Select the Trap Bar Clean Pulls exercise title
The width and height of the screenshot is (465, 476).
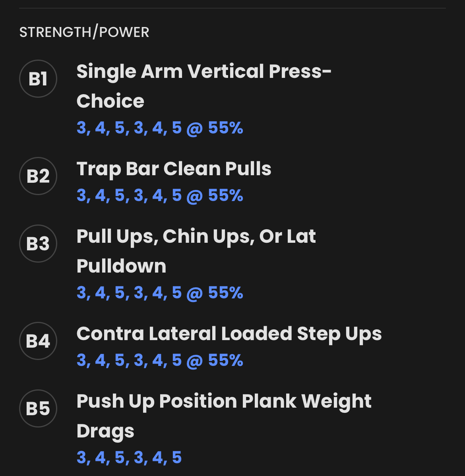point(174,168)
